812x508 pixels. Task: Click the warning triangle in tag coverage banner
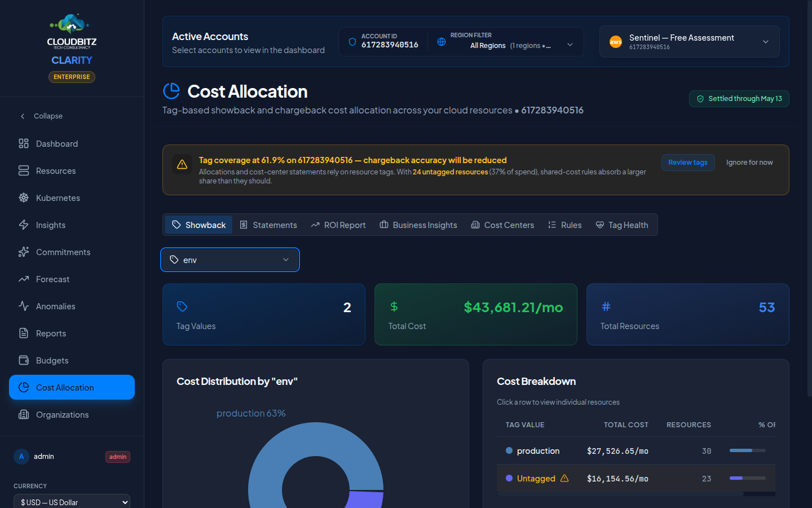tap(182, 164)
